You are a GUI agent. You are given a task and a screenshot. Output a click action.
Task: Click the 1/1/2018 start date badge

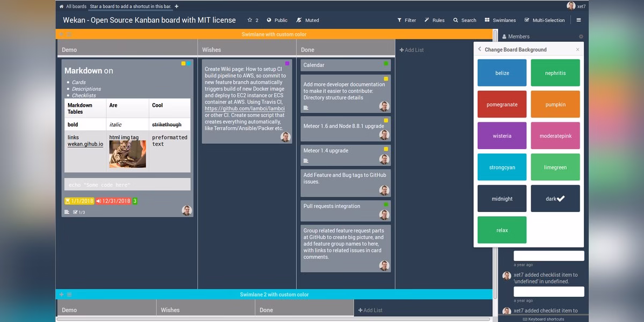(x=79, y=201)
